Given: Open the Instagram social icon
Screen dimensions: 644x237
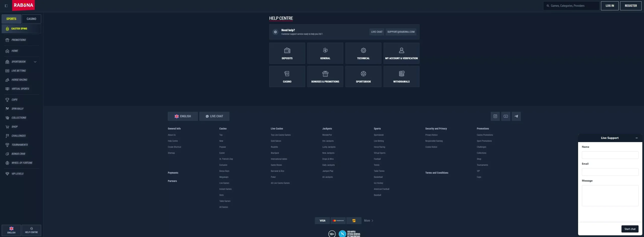Looking at the screenshot, I should [x=495, y=116].
